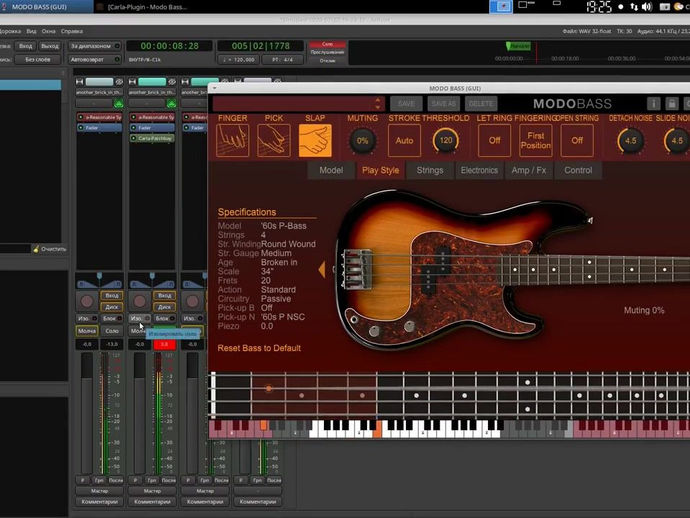This screenshot has height=518, width=690.
Task: Hide second mixer strip with eye icon
Action: tap(172, 82)
